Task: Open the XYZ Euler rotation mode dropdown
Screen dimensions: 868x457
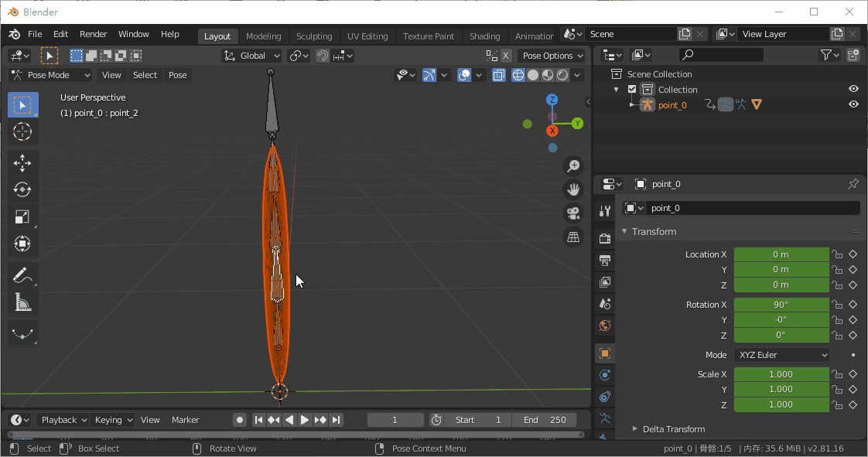Action: coord(781,355)
